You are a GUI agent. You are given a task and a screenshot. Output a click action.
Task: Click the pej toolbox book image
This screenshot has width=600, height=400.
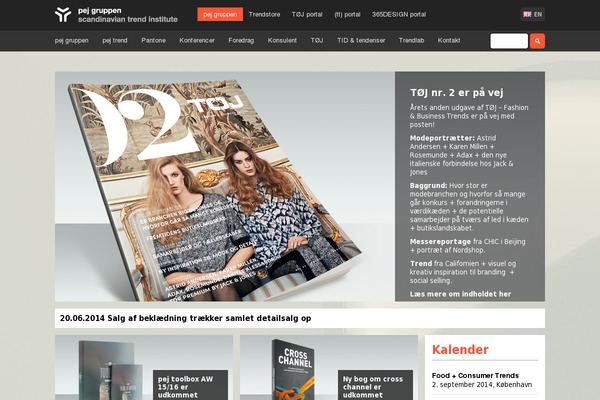(x=110, y=370)
